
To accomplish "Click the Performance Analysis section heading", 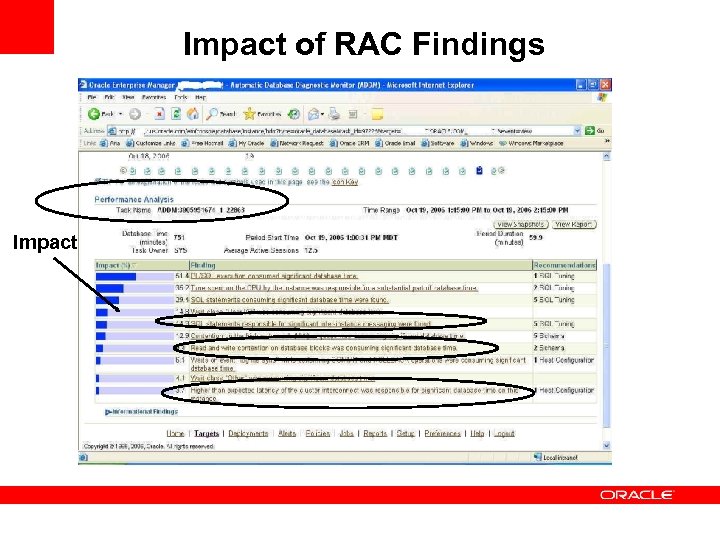I will pos(134,199).
